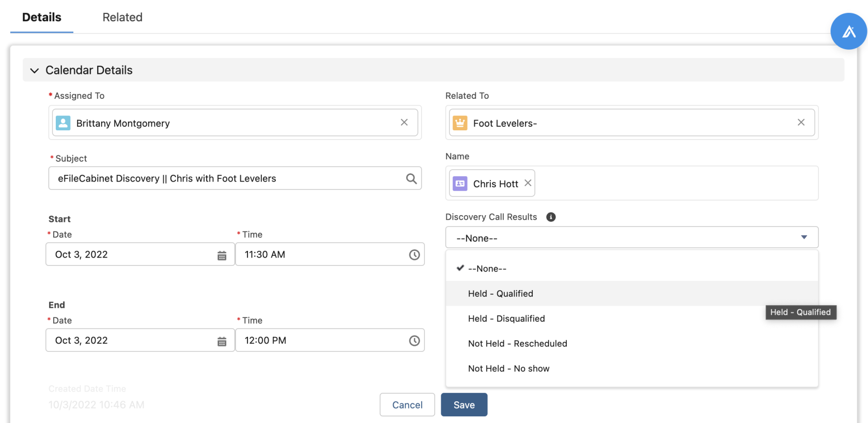Screen dimensions: 868x423
Task: Select the --None-- option in the list
Action: pyautogui.click(x=632, y=268)
